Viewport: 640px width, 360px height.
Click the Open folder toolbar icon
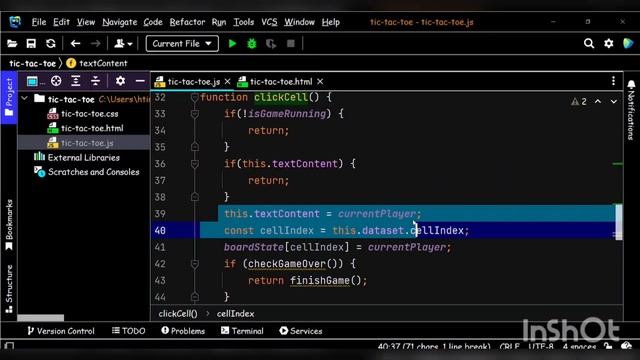[x=12, y=44]
